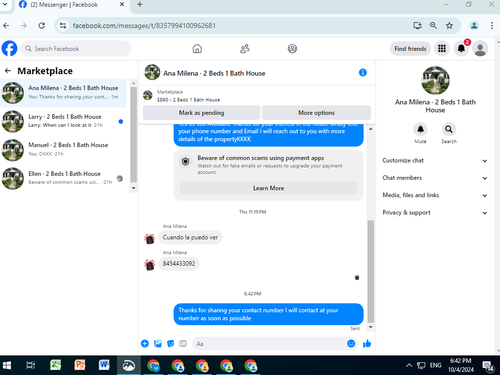Open Chrome profile icon

[x=474, y=26]
